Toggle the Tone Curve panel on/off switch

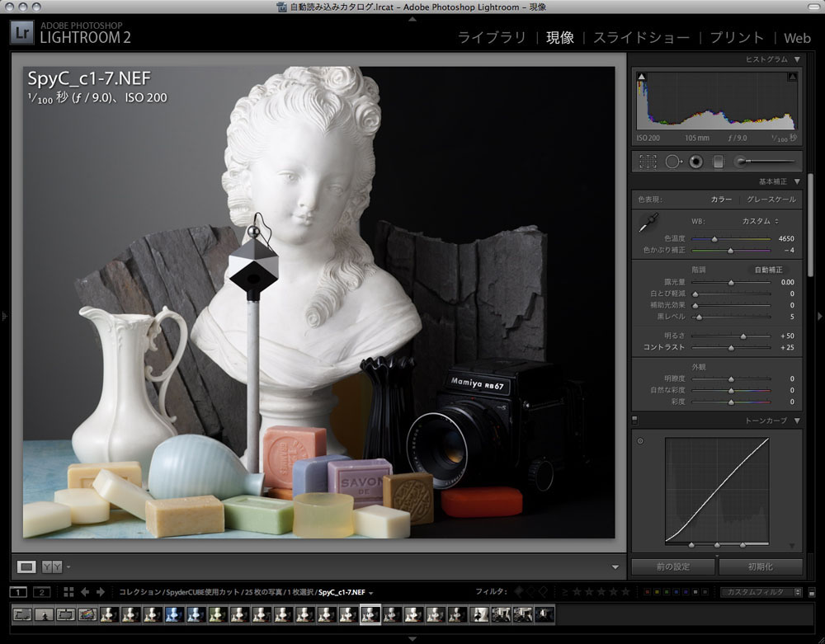634,420
